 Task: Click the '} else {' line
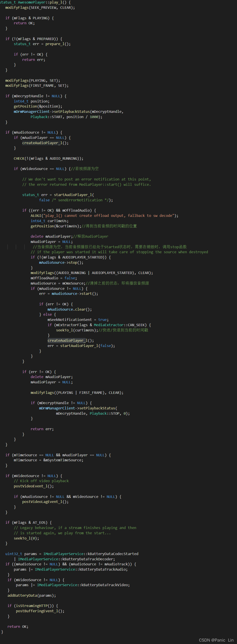pos(48,315)
